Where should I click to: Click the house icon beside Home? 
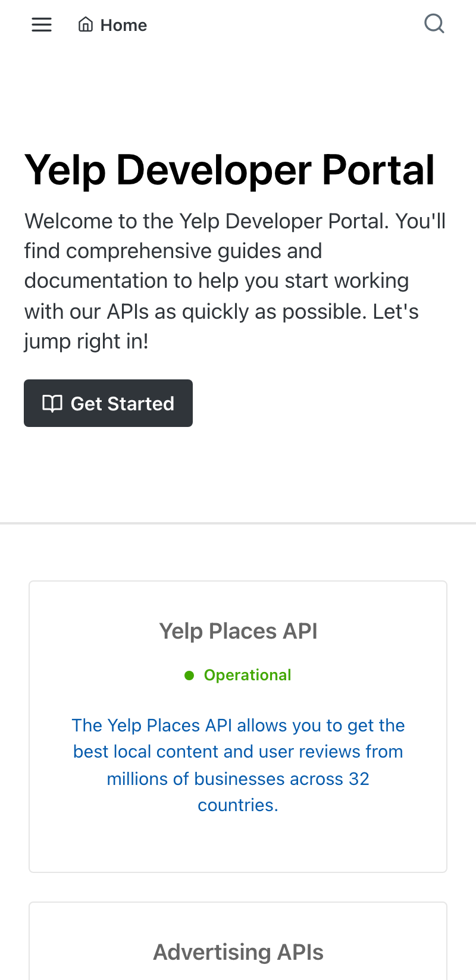(x=86, y=24)
